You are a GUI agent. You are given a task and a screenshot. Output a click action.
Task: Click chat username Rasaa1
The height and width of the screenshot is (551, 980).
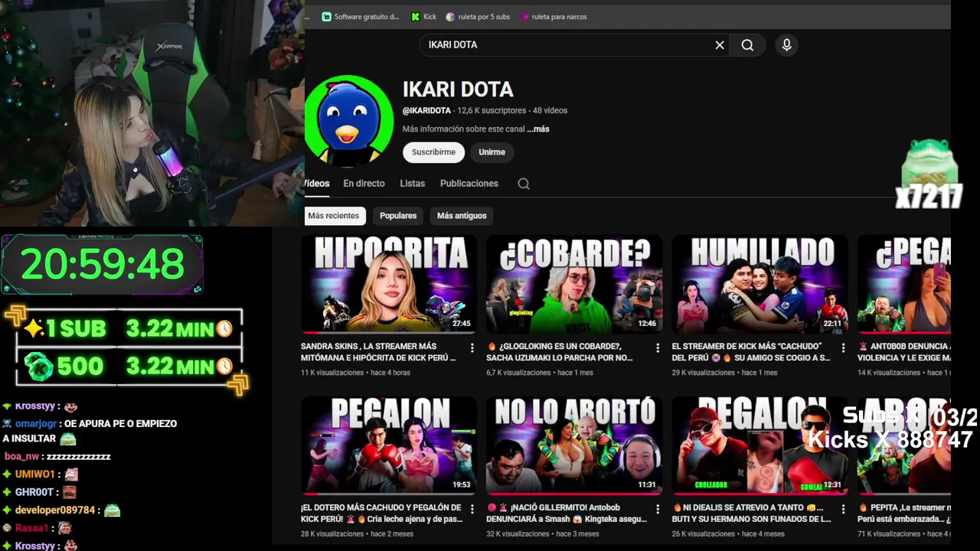(x=33, y=528)
